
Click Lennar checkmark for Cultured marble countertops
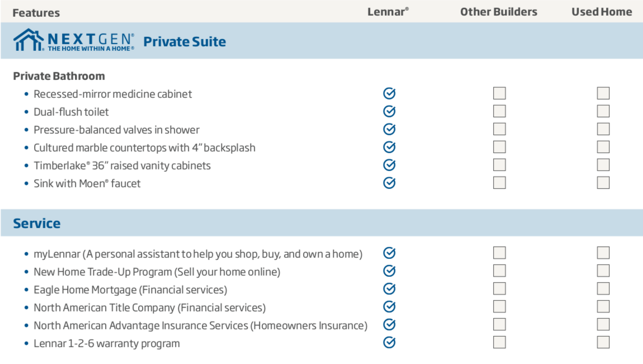coord(389,147)
